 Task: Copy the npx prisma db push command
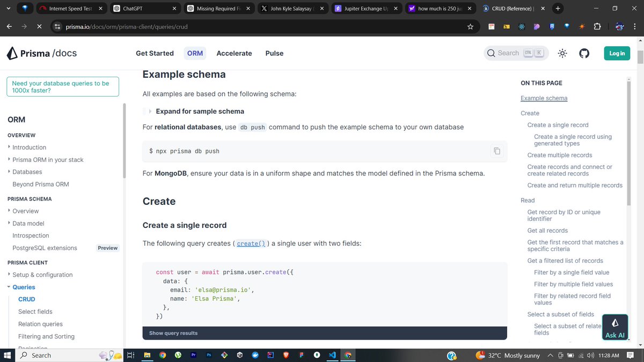(497, 151)
